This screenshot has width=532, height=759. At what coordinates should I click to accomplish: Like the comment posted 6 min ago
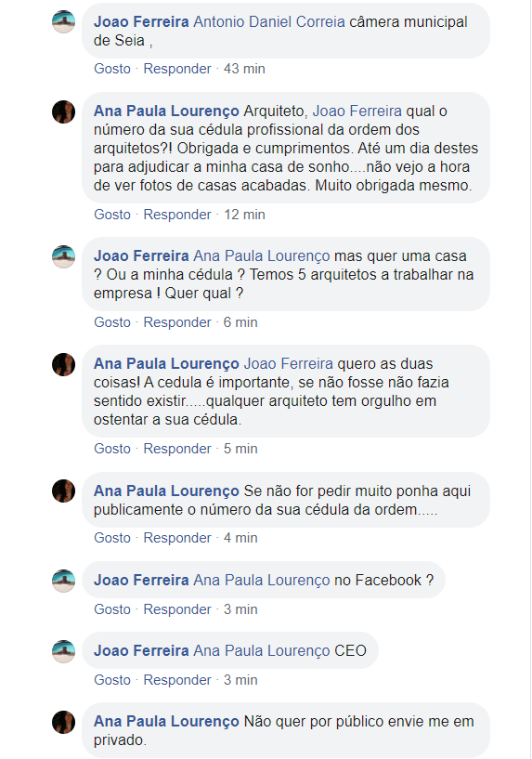(112, 322)
